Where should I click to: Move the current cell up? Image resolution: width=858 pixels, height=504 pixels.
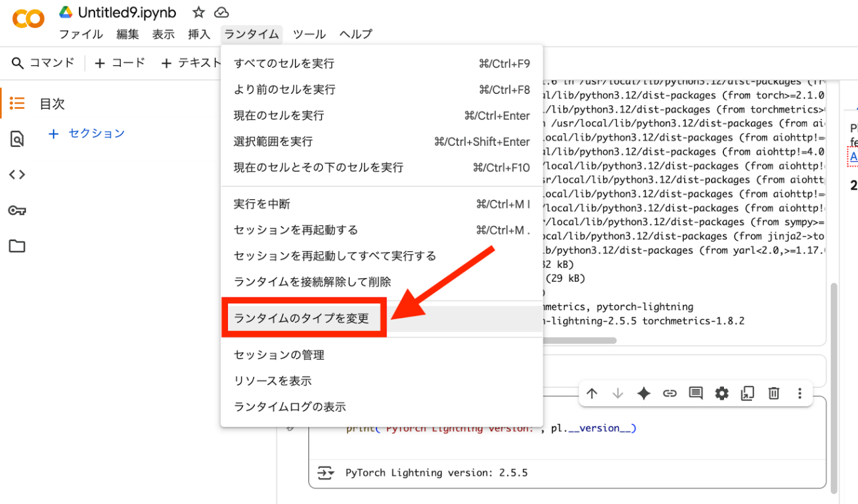(592, 393)
